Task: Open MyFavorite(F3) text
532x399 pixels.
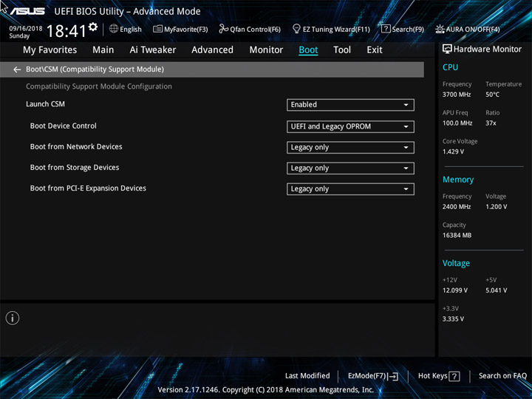Action: tap(186, 30)
